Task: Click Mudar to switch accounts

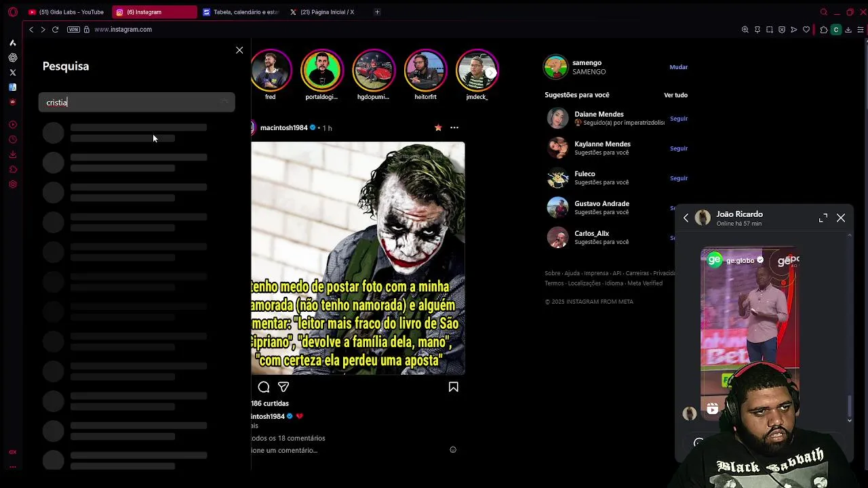Action: (x=679, y=67)
